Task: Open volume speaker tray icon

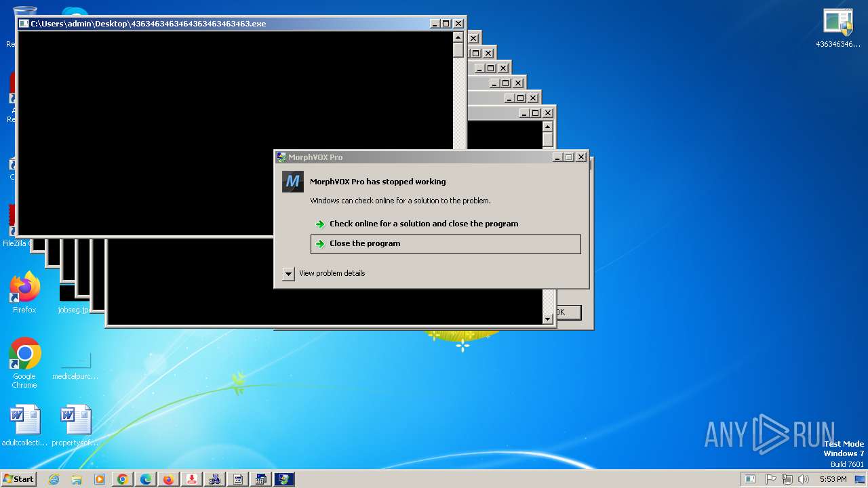Action: click(x=804, y=479)
